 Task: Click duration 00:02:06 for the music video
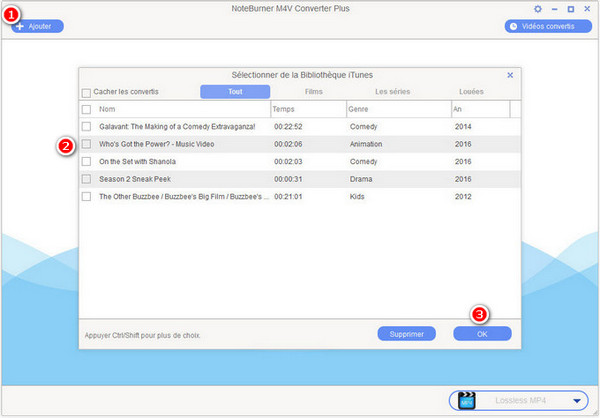(288, 144)
